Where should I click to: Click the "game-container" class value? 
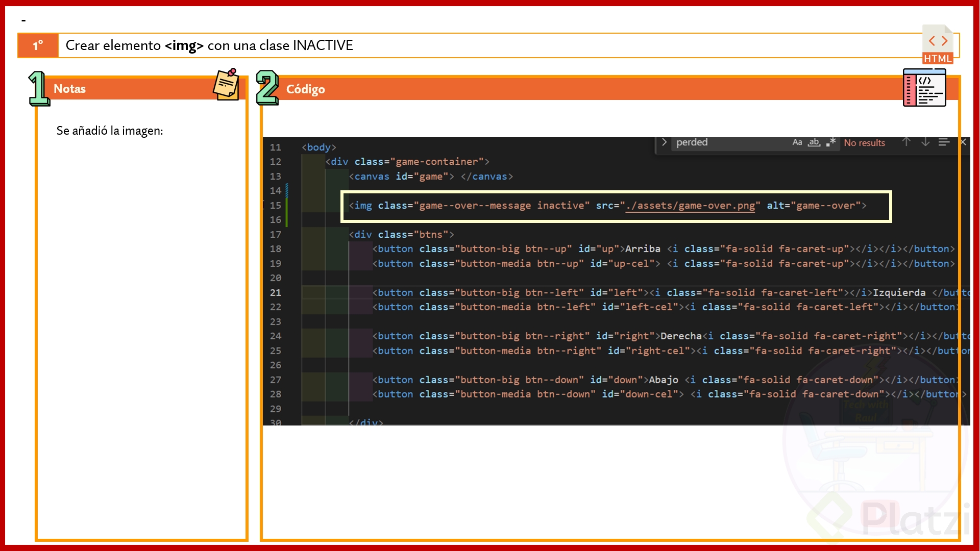[437, 162]
